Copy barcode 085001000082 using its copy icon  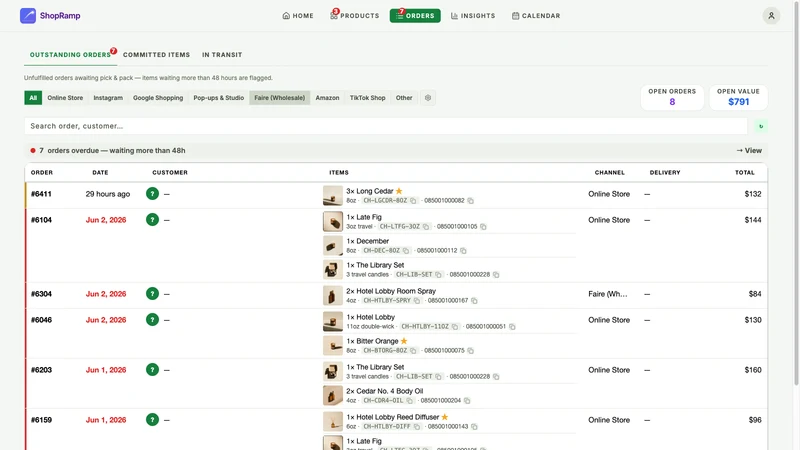coord(470,201)
